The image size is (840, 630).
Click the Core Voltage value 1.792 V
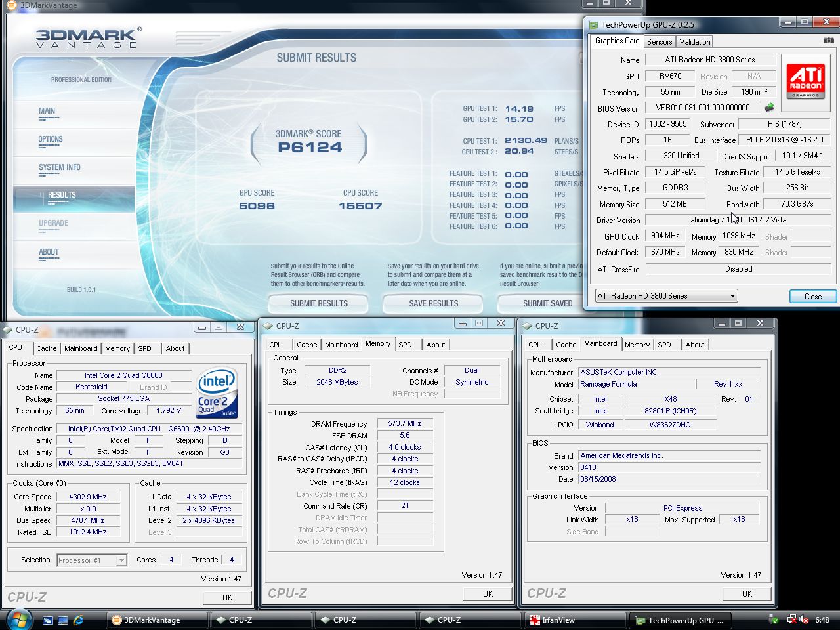[169, 410]
